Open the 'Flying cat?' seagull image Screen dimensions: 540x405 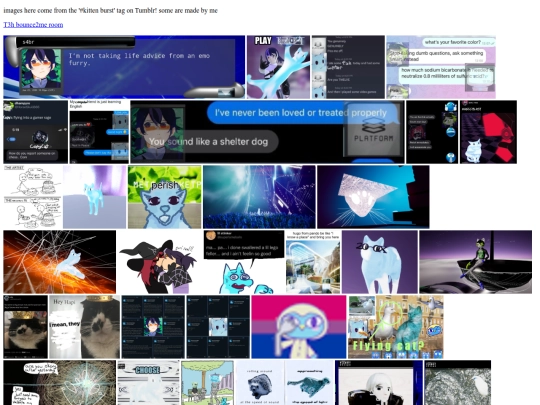tap(396, 327)
